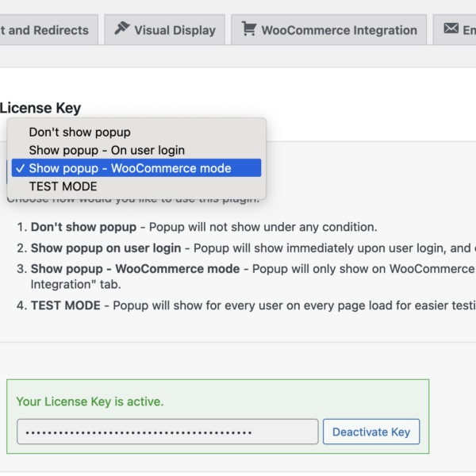Click the bold TEST MODE description item
The image size is (476, 476).
click(66, 305)
